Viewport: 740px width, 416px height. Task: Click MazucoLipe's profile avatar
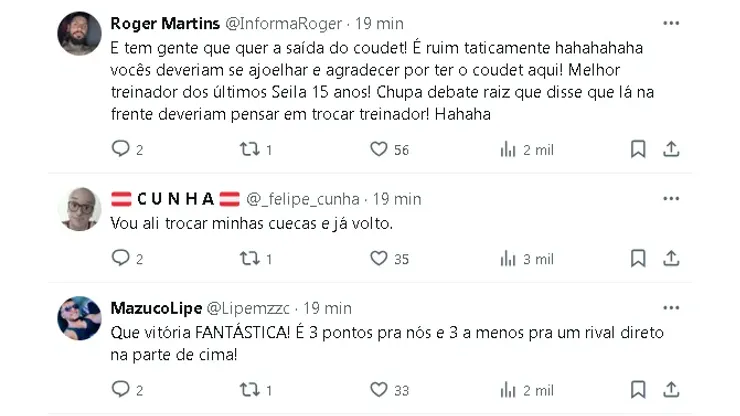[x=80, y=318]
